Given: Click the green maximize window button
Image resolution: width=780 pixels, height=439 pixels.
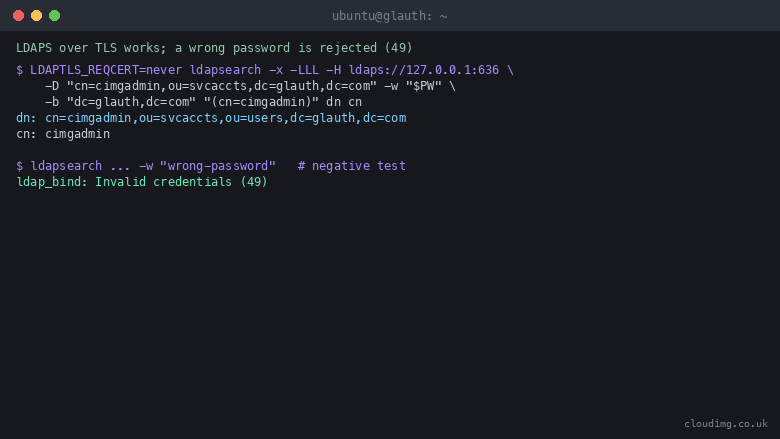Looking at the screenshot, I should [54, 15].
